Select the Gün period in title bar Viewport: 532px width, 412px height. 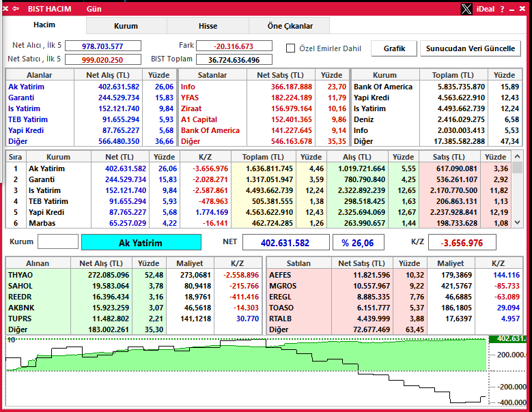[x=94, y=9]
